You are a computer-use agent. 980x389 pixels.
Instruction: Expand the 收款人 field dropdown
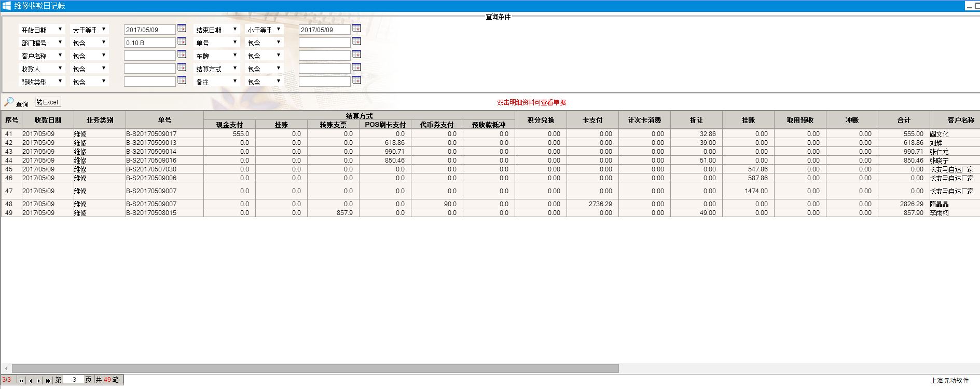pos(60,69)
